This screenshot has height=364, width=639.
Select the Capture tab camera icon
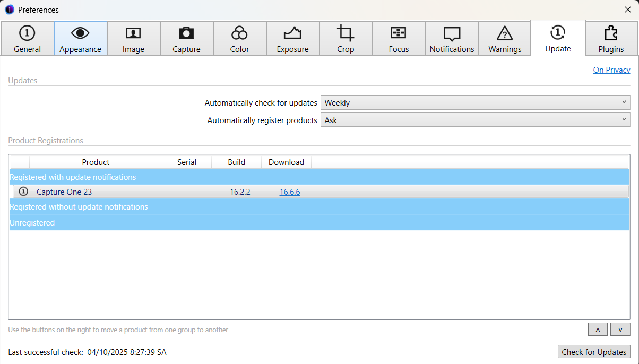186,33
